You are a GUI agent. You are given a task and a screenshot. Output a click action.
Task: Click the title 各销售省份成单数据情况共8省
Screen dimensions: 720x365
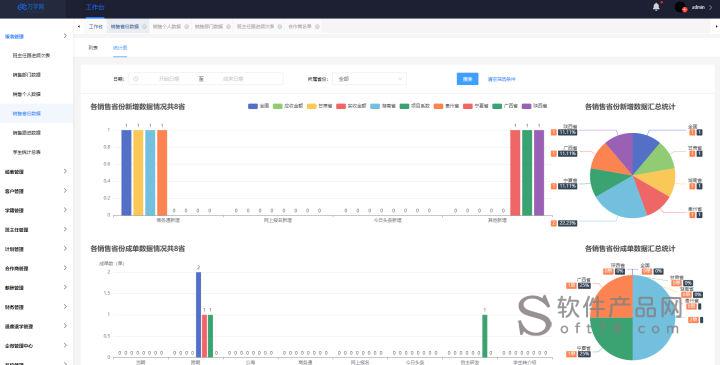[137, 248]
